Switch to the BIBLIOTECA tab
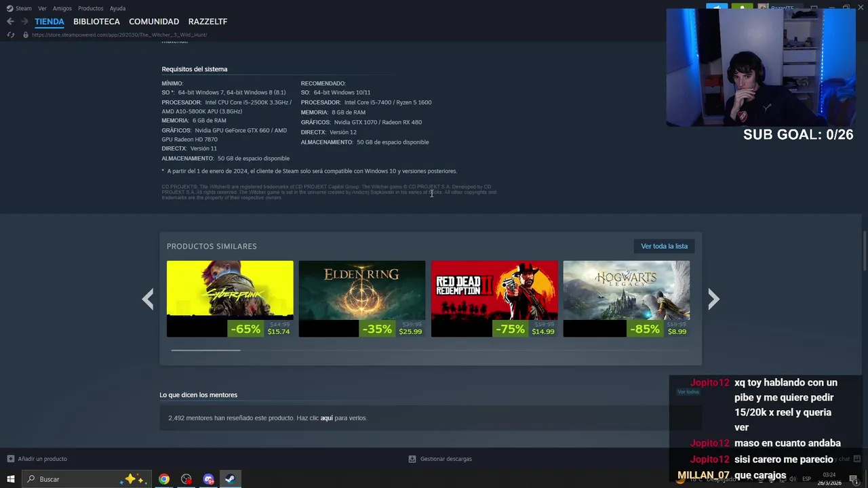868x488 pixels. click(96, 22)
